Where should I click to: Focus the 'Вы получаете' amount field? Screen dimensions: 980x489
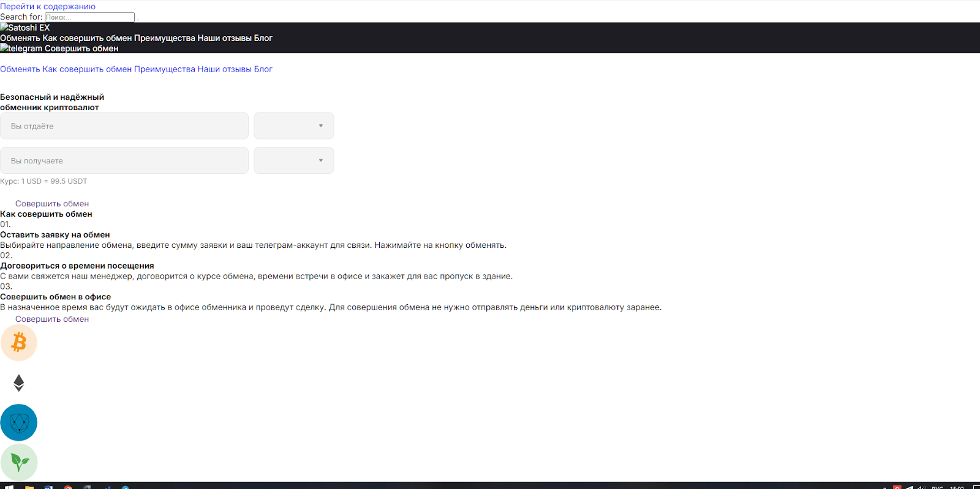pos(124,161)
